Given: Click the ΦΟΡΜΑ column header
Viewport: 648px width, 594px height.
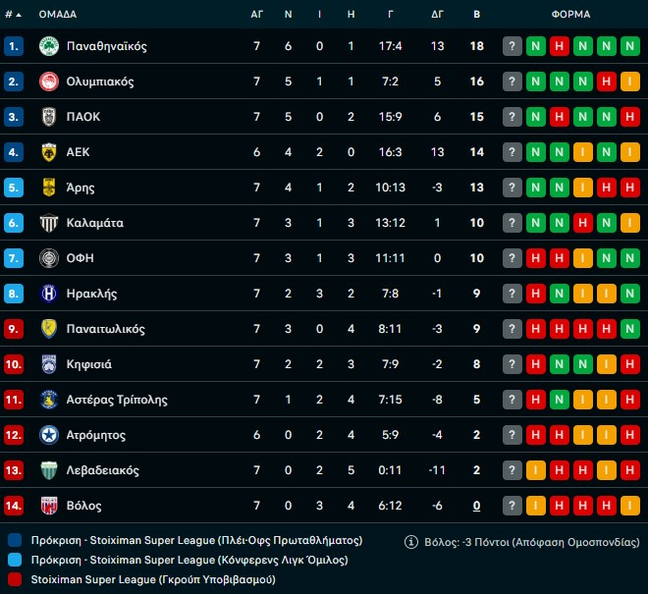Looking at the screenshot, I should point(571,14).
